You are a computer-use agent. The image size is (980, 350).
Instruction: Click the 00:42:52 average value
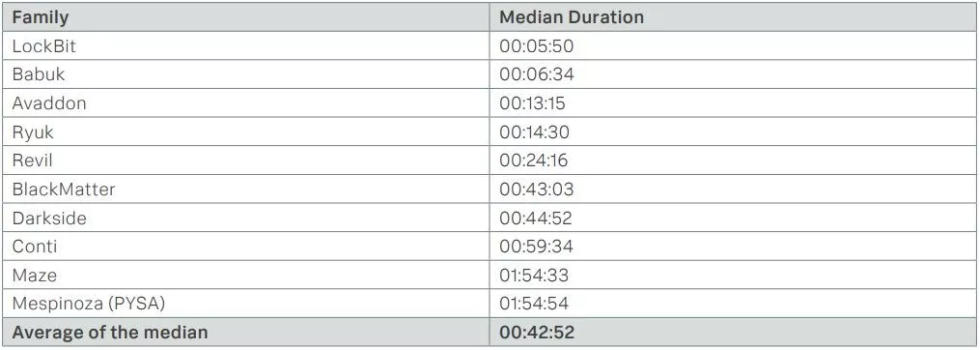coord(537,332)
